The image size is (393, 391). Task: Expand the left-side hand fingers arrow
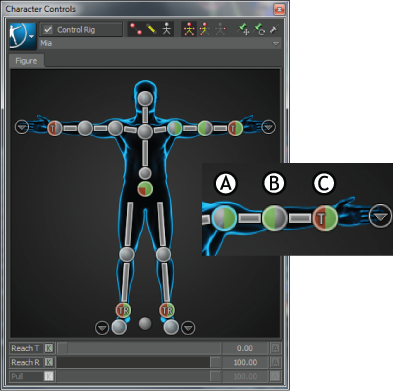tap(22, 127)
